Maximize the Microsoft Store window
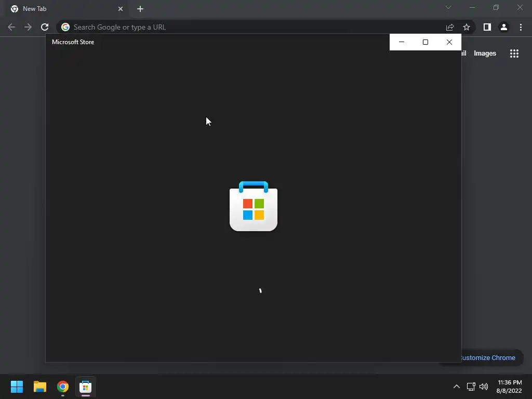Image resolution: width=532 pixels, height=399 pixels. (425, 42)
